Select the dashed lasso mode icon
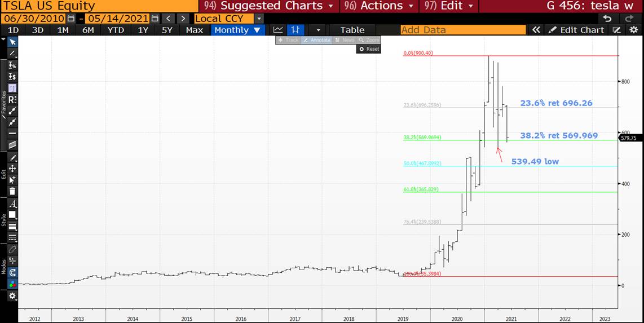 tap(13, 250)
